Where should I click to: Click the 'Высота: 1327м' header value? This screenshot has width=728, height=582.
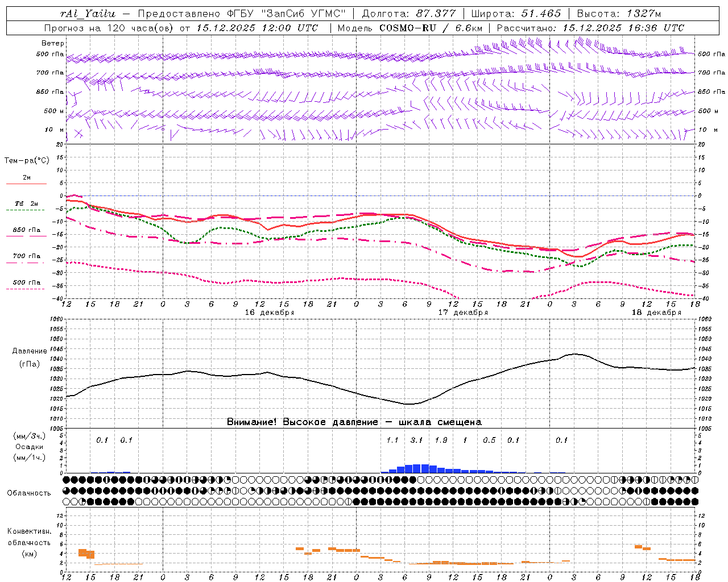tap(620, 14)
